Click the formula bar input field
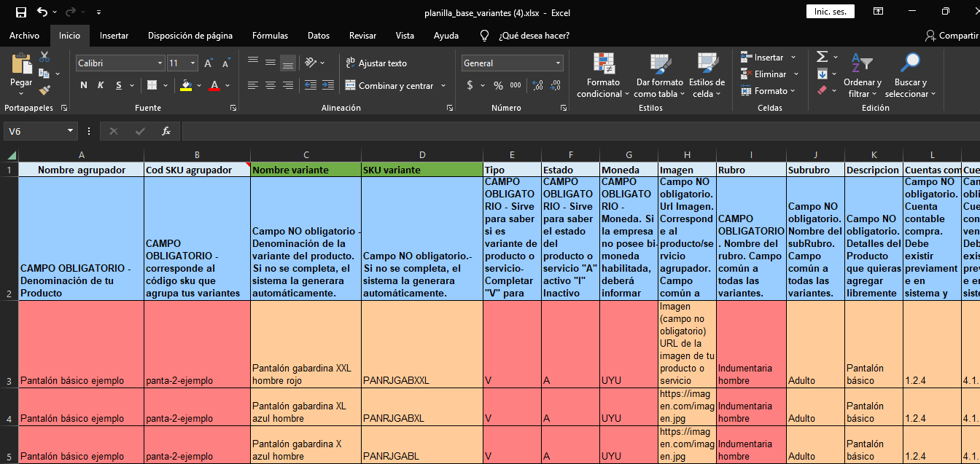 (580, 131)
